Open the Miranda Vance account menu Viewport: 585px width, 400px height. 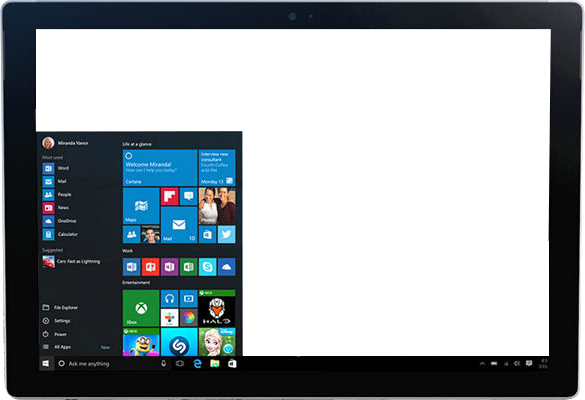coord(65,143)
